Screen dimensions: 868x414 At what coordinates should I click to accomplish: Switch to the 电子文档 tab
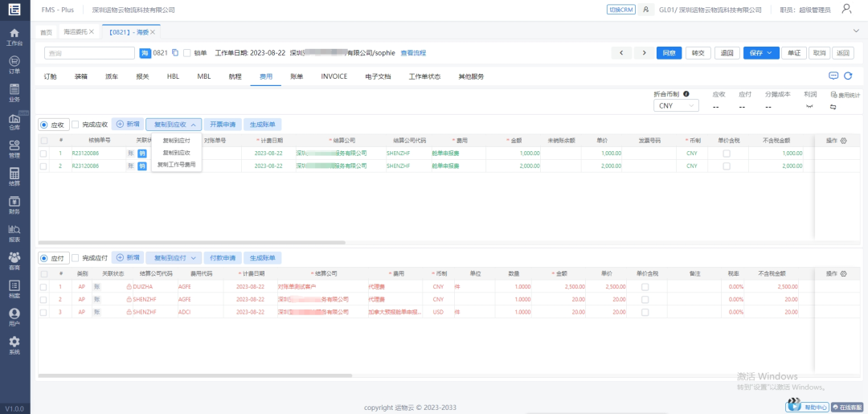(378, 76)
